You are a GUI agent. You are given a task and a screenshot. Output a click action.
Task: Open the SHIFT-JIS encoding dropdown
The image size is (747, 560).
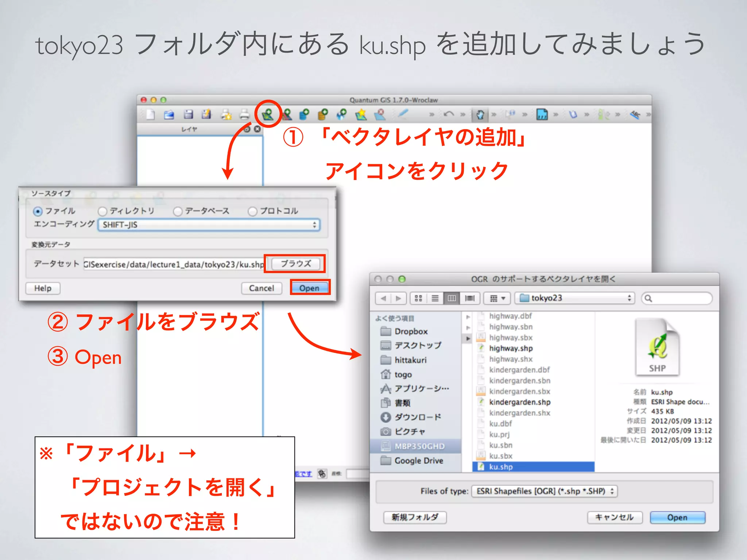click(x=209, y=225)
